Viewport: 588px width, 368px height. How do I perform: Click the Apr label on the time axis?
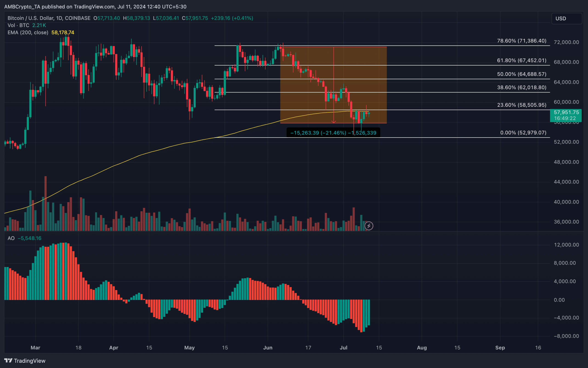click(114, 348)
